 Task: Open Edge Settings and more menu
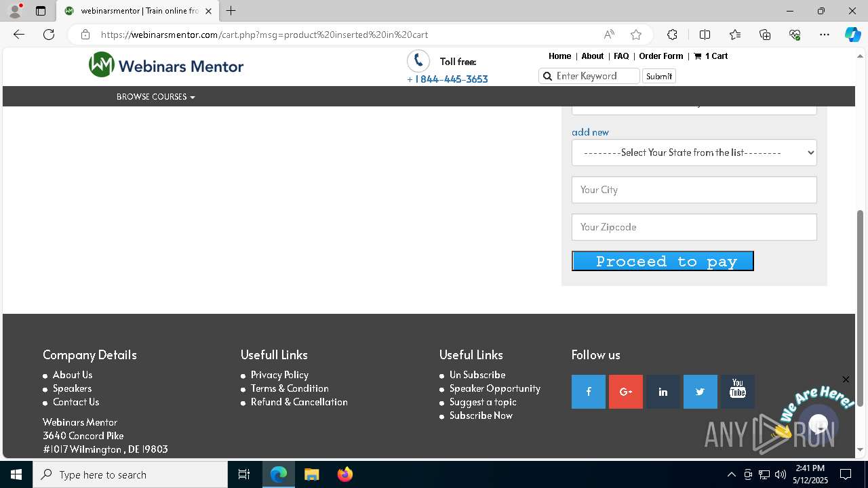[x=825, y=35]
